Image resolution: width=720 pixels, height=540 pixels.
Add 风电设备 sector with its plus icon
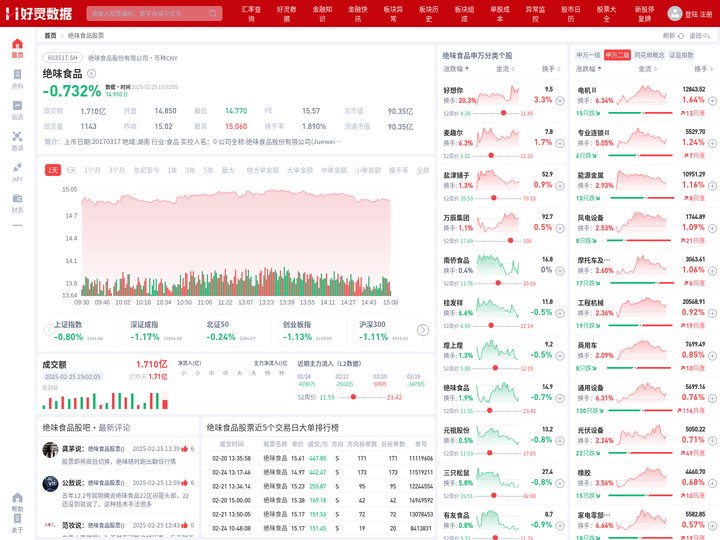[x=712, y=228]
